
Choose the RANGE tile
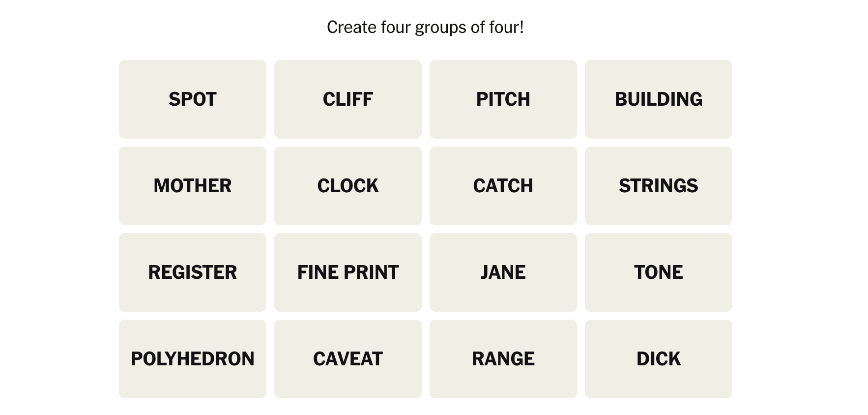click(503, 359)
